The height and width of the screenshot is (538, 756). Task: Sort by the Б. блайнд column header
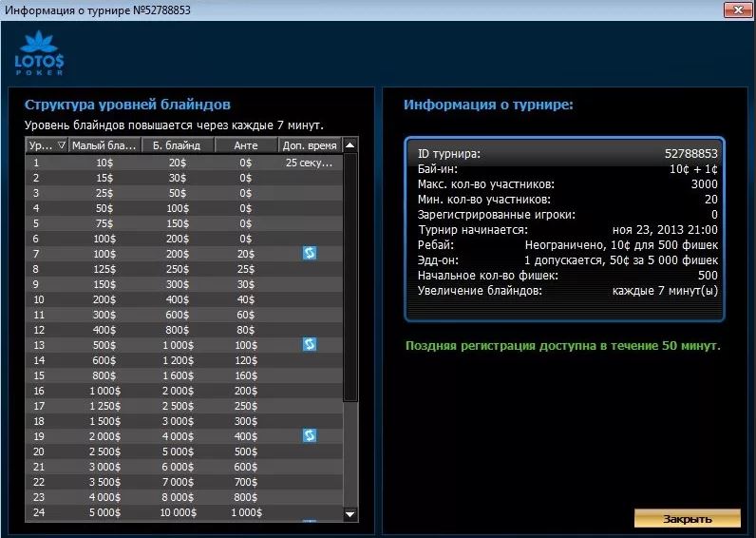[177, 145]
